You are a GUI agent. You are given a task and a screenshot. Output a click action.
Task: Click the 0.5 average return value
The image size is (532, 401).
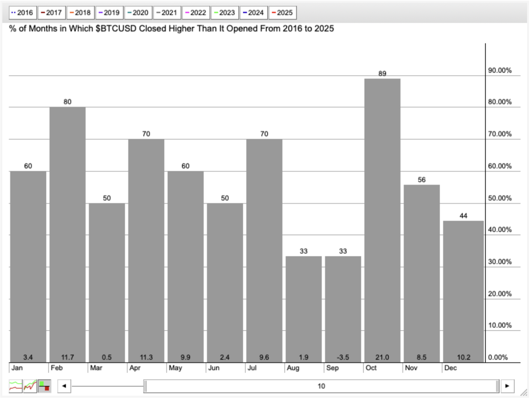pos(107,357)
